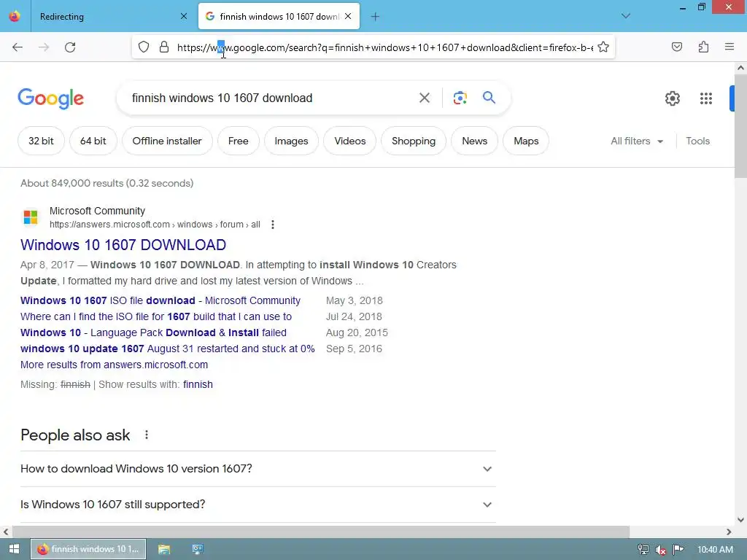The width and height of the screenshot is (747, 560).
Task: Click the Firefox forward arrow button
Action: pyautogui.click(x=44, y=47)
